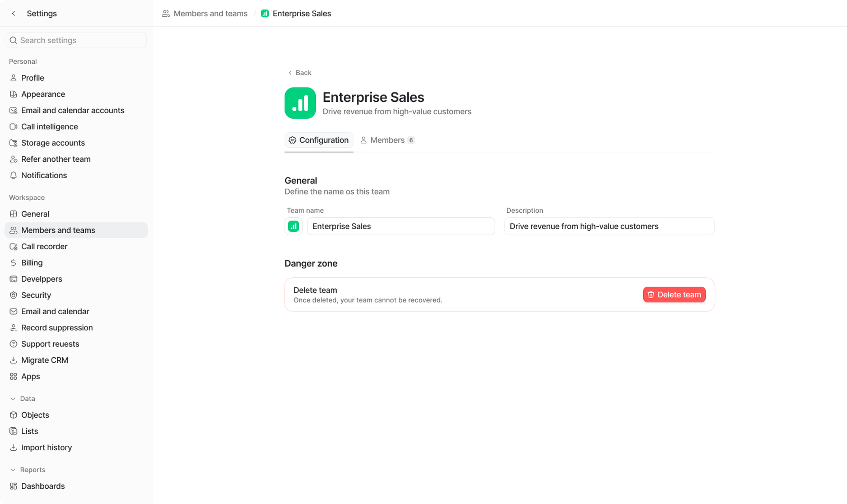Switch to the Members tab
The image size is (847, 504).
387,140
